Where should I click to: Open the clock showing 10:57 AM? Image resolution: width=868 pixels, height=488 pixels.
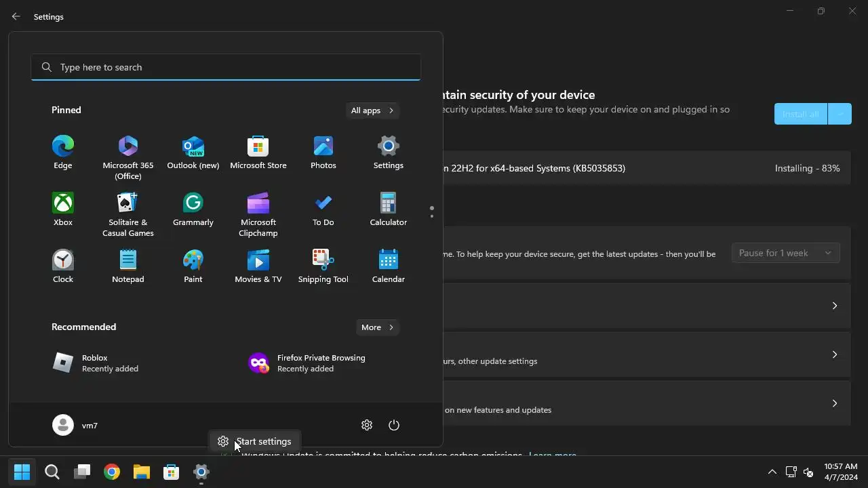[841, 472]
